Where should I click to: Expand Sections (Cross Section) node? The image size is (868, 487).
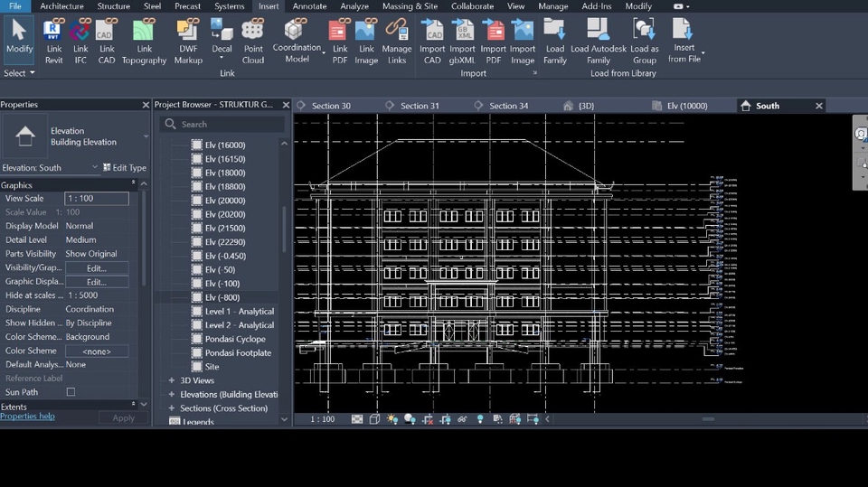172,408
